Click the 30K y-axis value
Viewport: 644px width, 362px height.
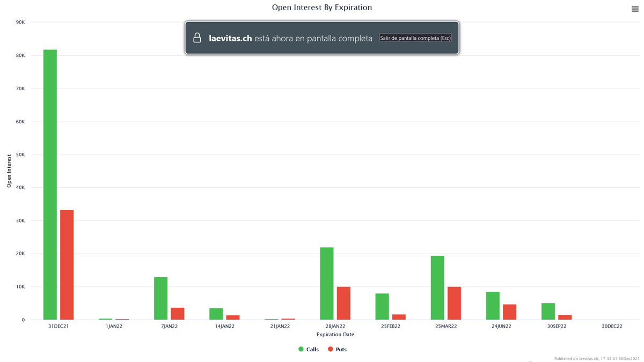(x=20, y=221)
